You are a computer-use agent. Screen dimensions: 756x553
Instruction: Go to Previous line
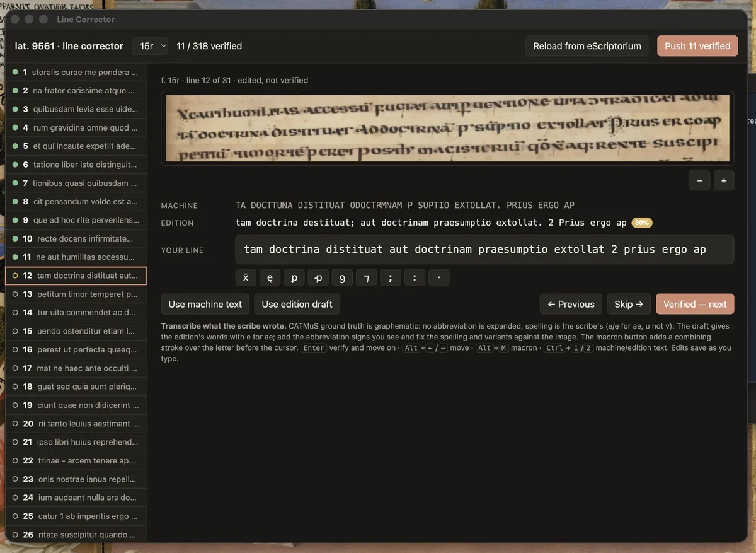coord(571,304)
